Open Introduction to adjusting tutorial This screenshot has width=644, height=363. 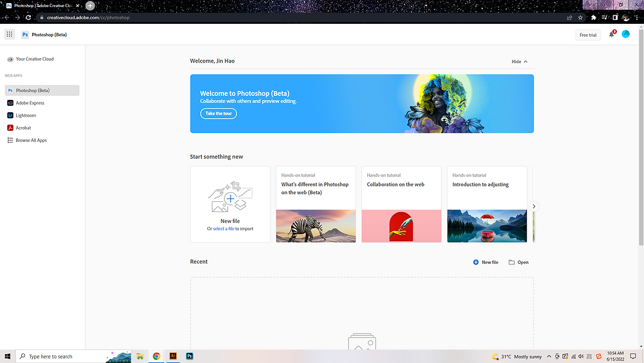(487, 204)
